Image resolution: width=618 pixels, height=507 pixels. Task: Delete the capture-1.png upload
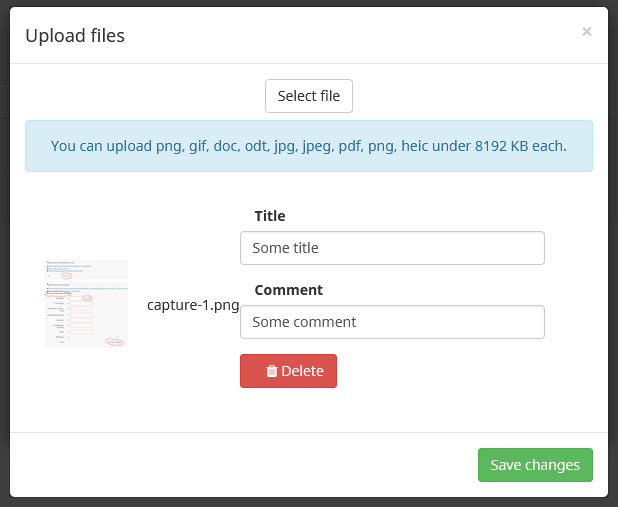point(288,371)
